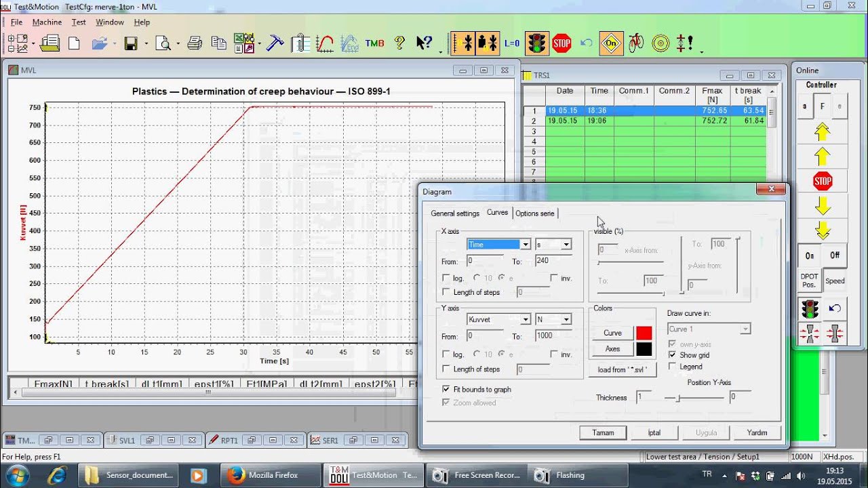Screen dimensions: 868x488
Task: Click the traffic light icon in Online panel
Action: 810,309
